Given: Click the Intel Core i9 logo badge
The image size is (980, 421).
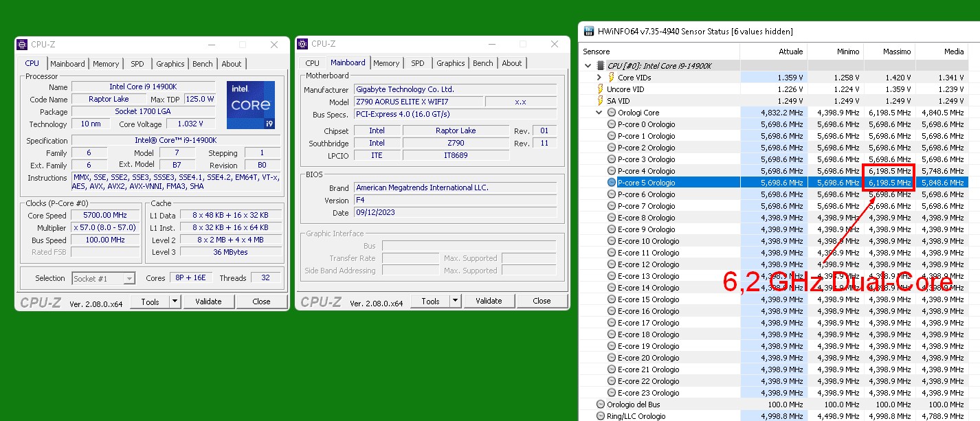Looking at the screenshot, I should click(250, 104).
